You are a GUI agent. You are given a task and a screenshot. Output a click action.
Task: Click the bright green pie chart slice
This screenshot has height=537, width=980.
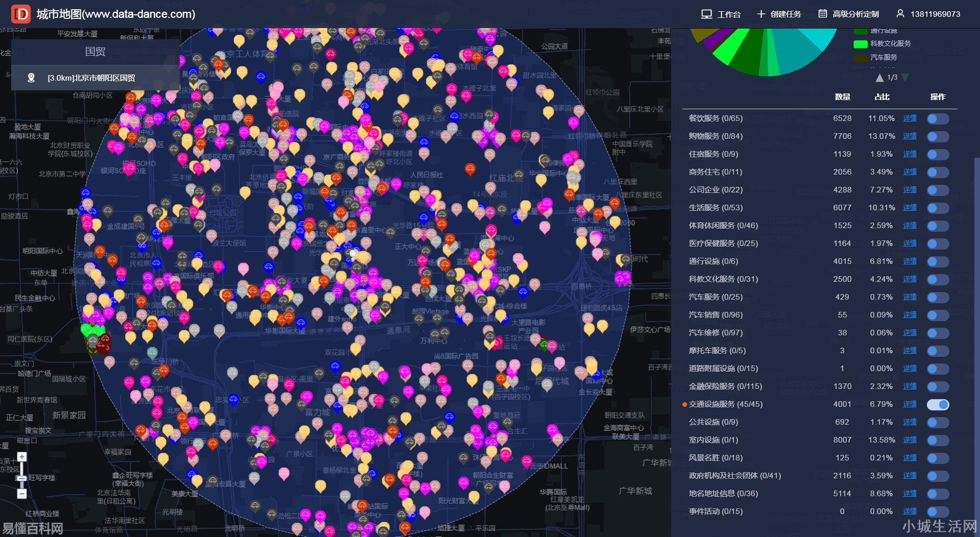[x=730, y=51]
